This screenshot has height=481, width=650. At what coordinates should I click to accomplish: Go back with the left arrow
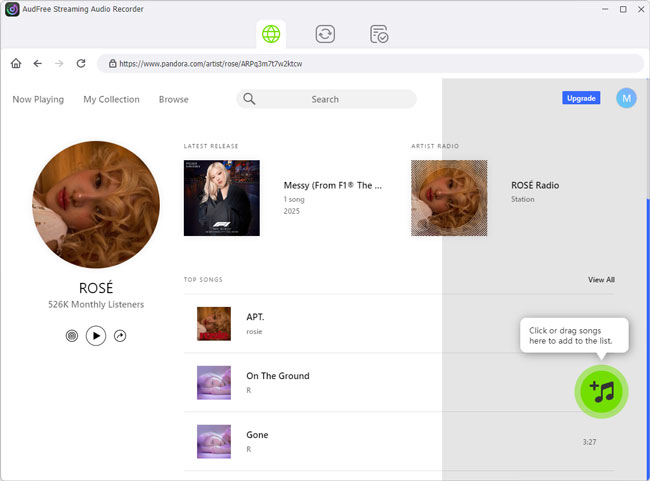coord(38,63)
